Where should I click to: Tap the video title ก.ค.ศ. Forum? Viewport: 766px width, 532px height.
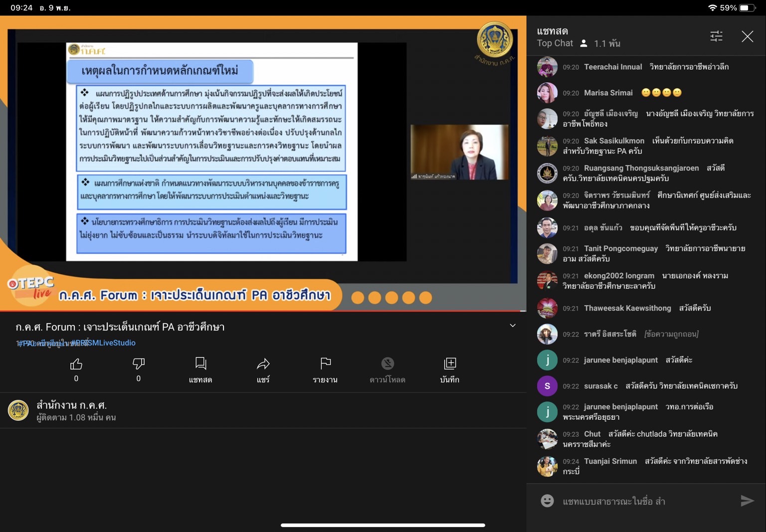click(120, 327)
